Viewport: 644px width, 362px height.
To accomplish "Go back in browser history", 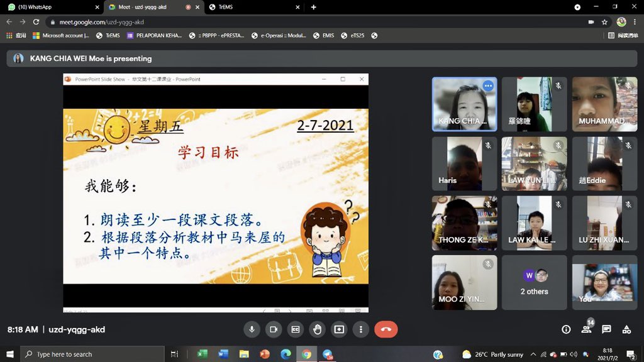I will tap(9, 22).
